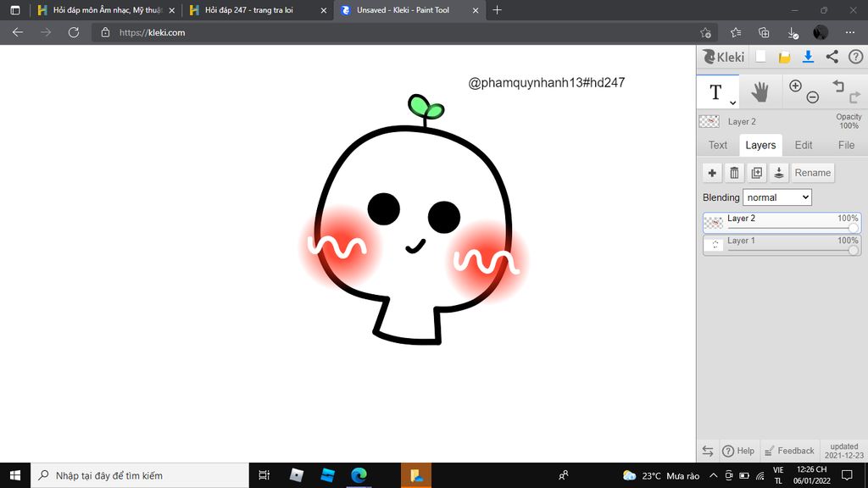868x488 pixels.
Task: Open the Feedback link
Action: [x=789, y=451]
